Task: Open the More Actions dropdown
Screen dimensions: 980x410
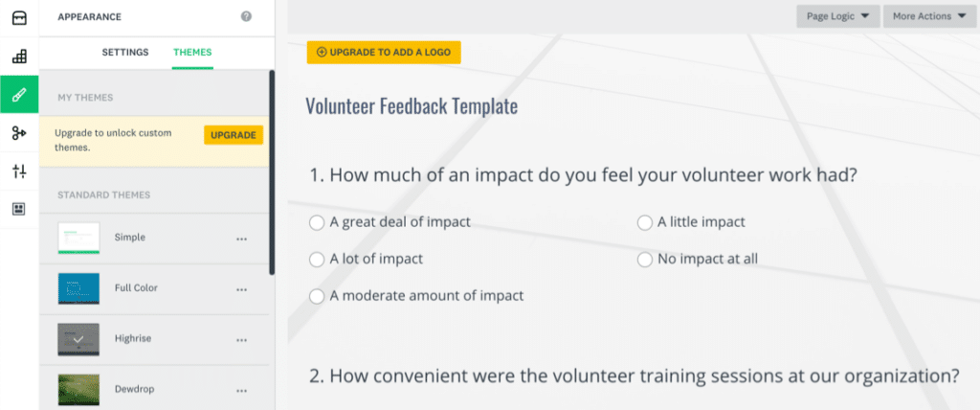Action: click(x=928, y=16)
